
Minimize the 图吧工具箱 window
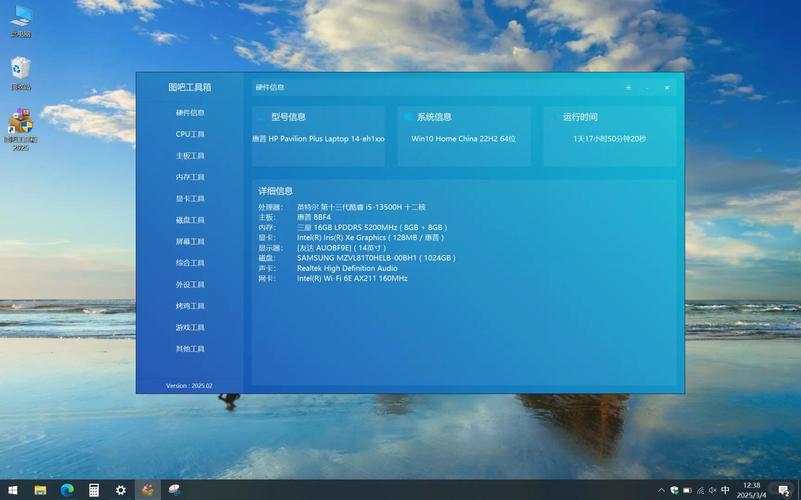tap(647, 88)
